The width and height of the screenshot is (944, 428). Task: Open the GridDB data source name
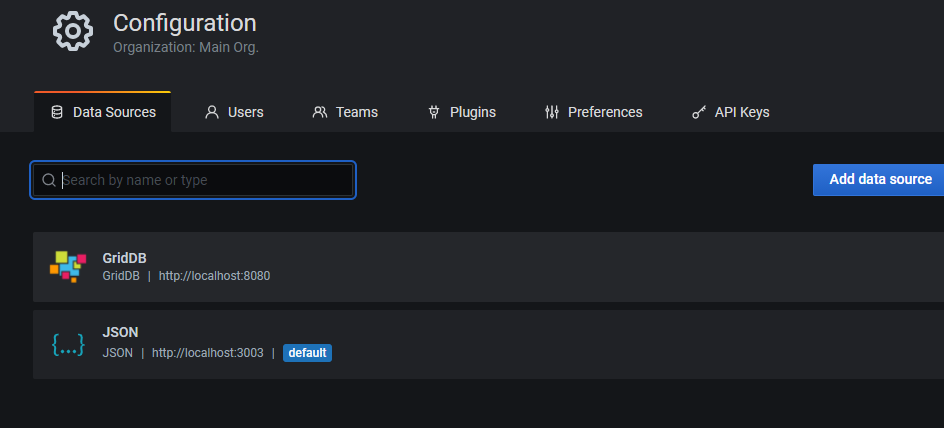(x=124, y=258)
